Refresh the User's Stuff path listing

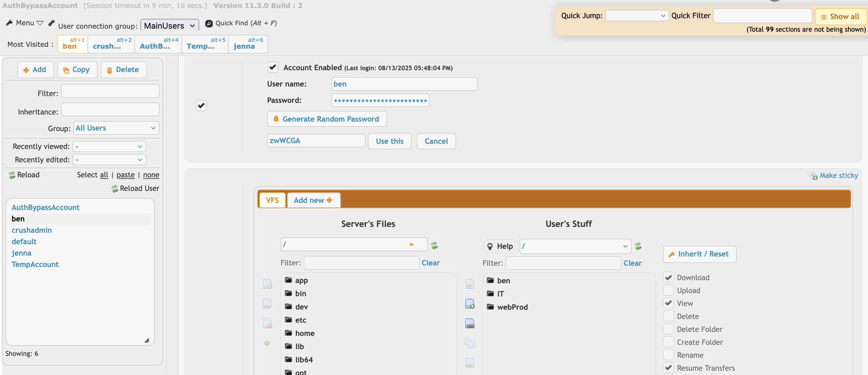point(638,246)
